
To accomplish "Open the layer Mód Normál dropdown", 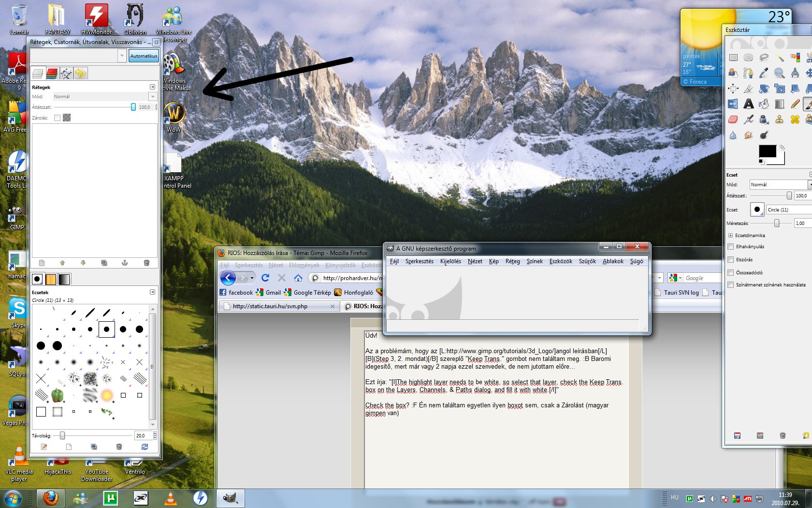I will 104,97.
